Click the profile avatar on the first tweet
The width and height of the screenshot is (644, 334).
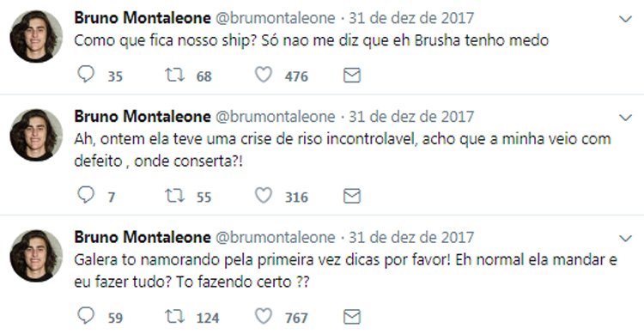(x=36, y=36)
